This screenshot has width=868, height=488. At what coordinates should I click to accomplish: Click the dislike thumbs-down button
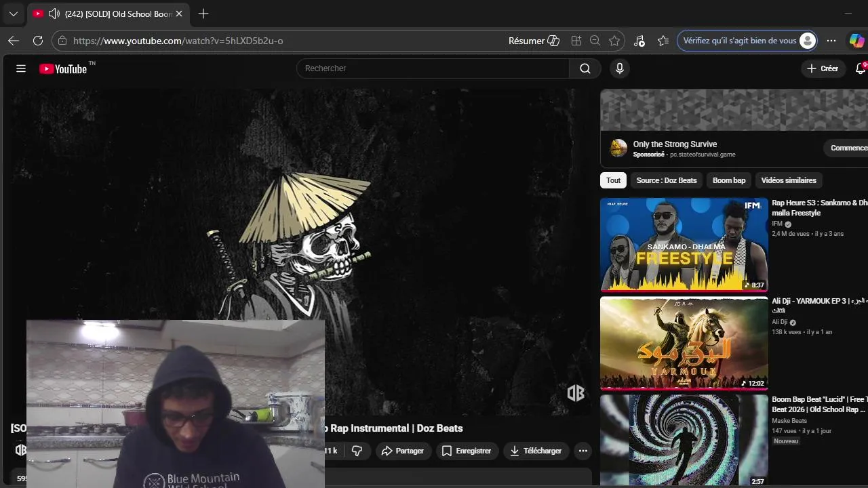tap(357, 451)
